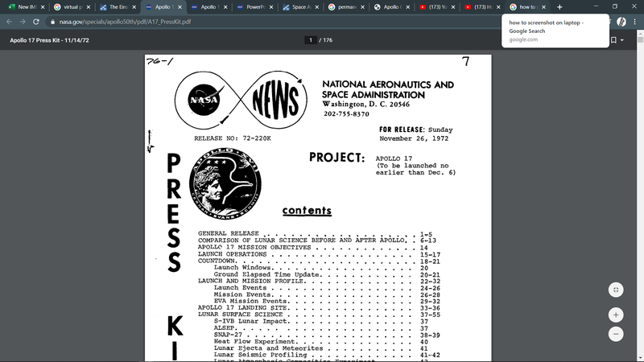The height and width of the screenshot is (362, 644).
Task: Click the NASA NEWS logo on the page
Action: (x=241, y=98)
